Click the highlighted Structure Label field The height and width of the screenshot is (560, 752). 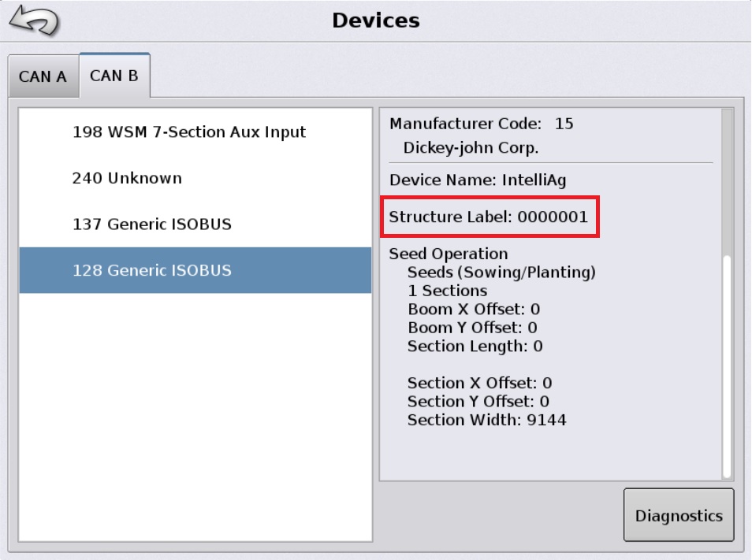[x=489, y=217]
